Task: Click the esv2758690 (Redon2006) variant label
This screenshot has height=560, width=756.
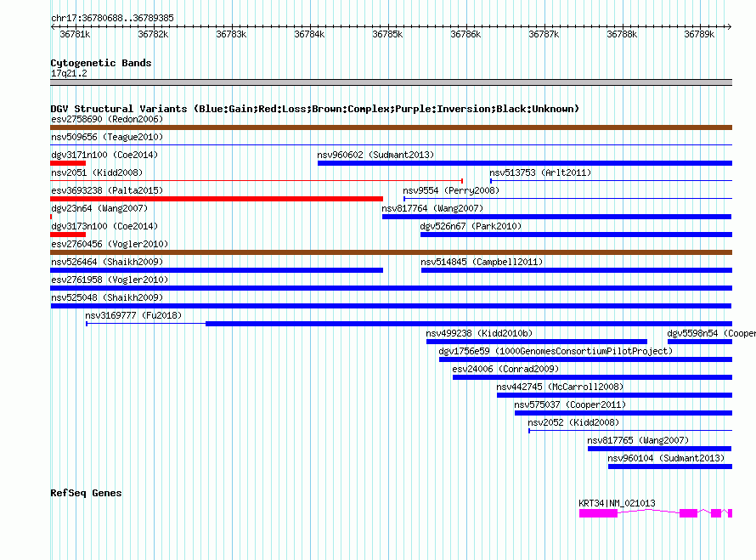Action: (107, 119)
